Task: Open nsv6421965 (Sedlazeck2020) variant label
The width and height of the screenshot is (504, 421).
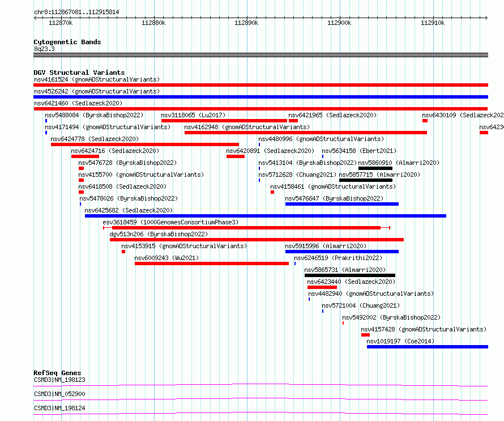Action: (332, 115)
